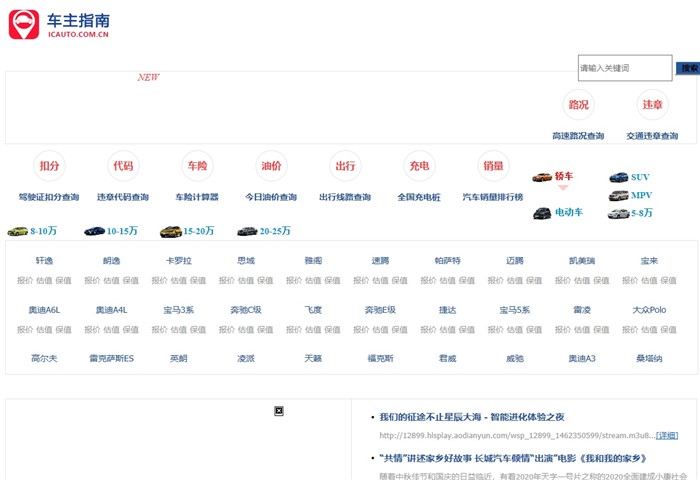Select the 电动车 category tab

[x=569, y=212]
